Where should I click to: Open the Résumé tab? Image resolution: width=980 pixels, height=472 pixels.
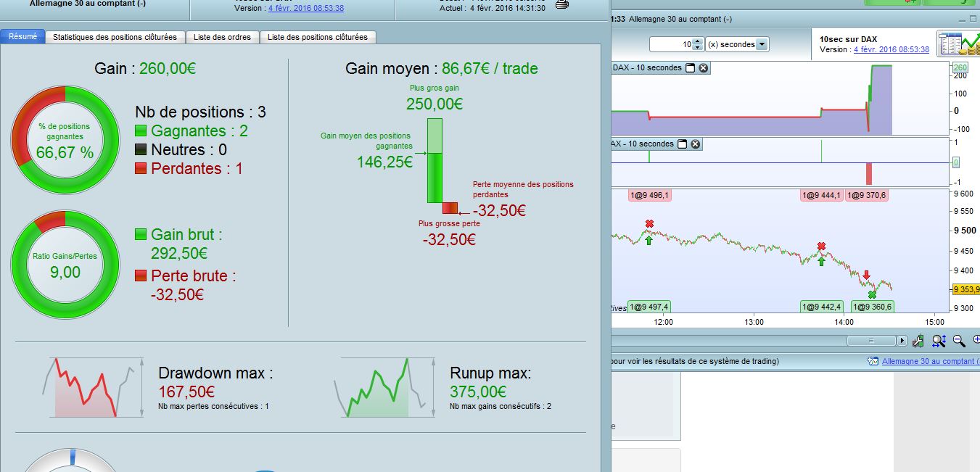(22, 36)
